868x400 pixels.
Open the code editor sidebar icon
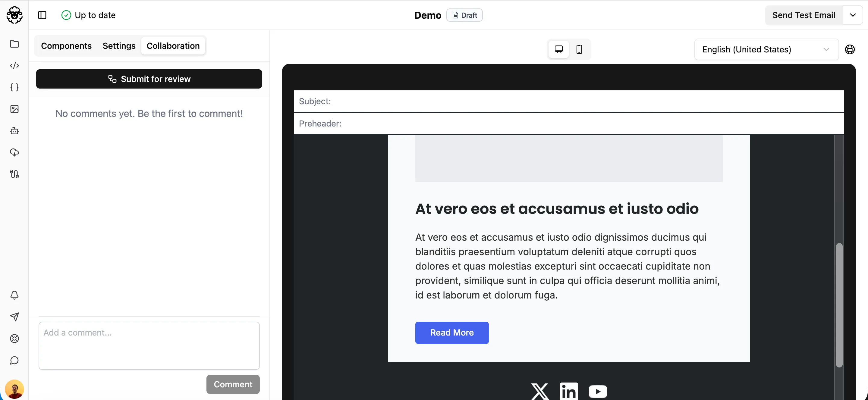point(14,66)
